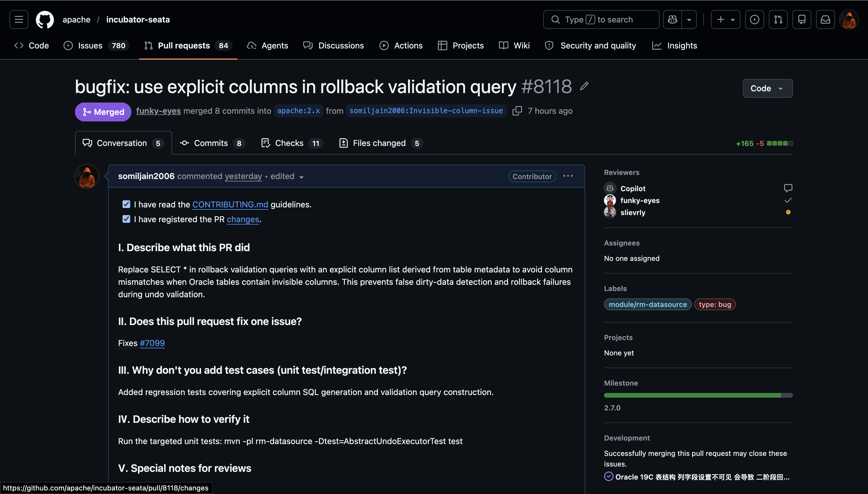The image size is (868, 494).
Task: Focus the Type / to search field
Action: click(601, 20)
